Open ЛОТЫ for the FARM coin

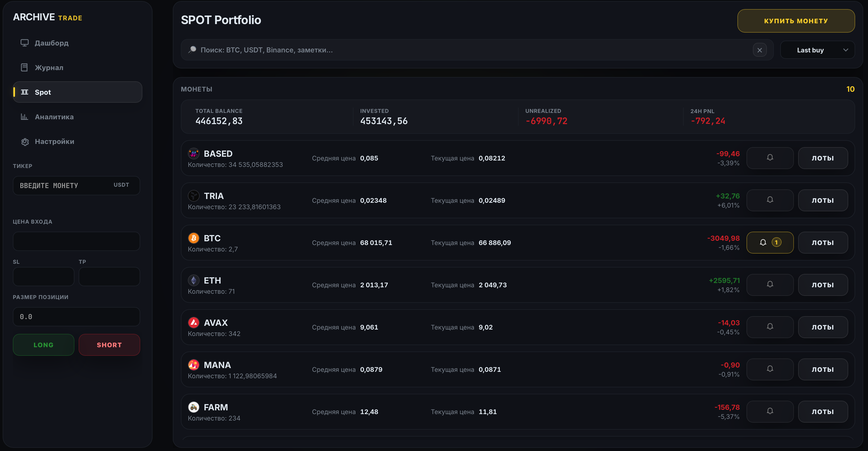tap(823, 411)
